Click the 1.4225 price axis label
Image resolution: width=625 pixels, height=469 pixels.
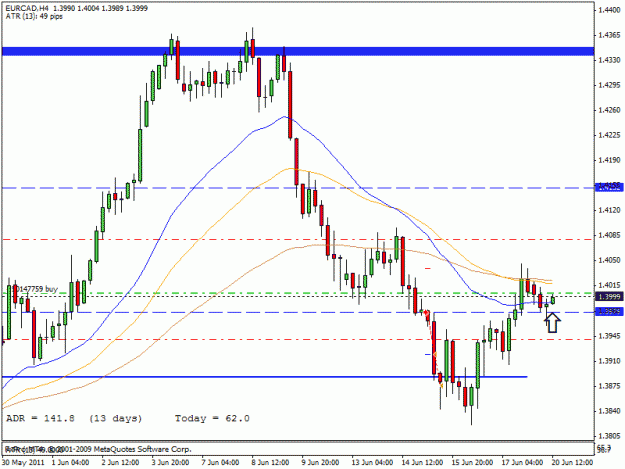[609, 135]
